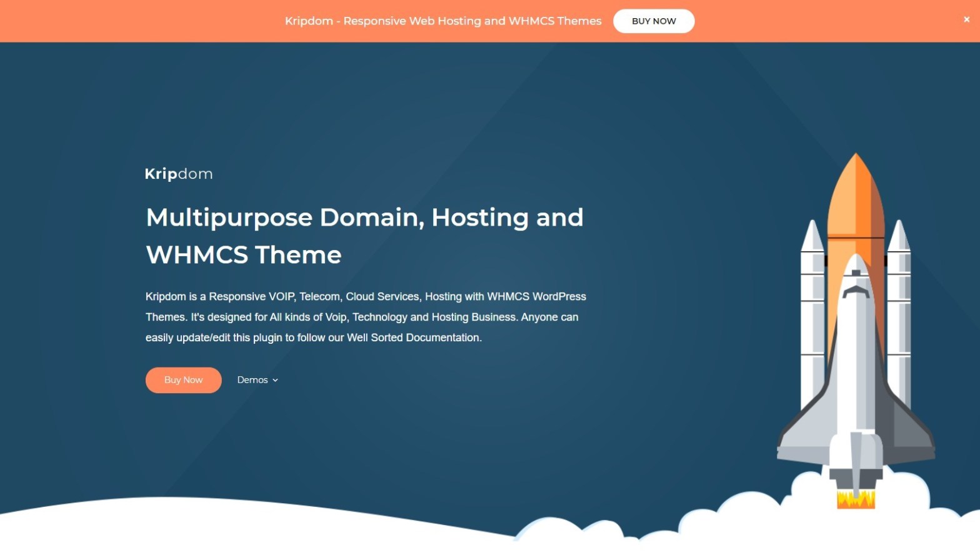Open the Demos dropdown menu
The image size is (980, 560).
(252, 380)
